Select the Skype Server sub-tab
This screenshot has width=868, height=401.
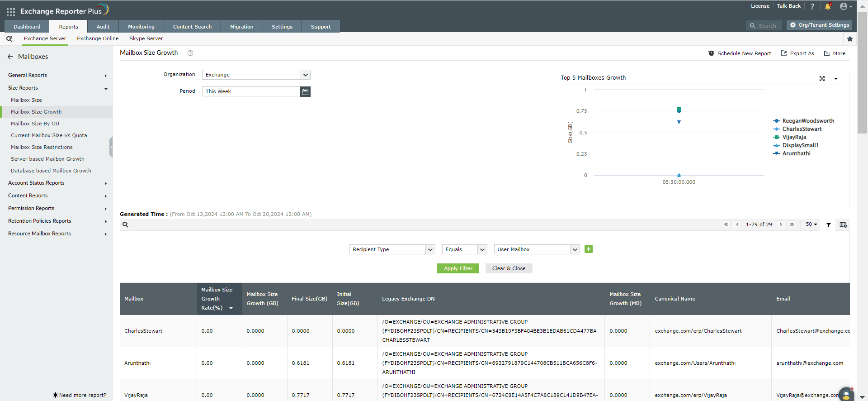click(146, 38)
